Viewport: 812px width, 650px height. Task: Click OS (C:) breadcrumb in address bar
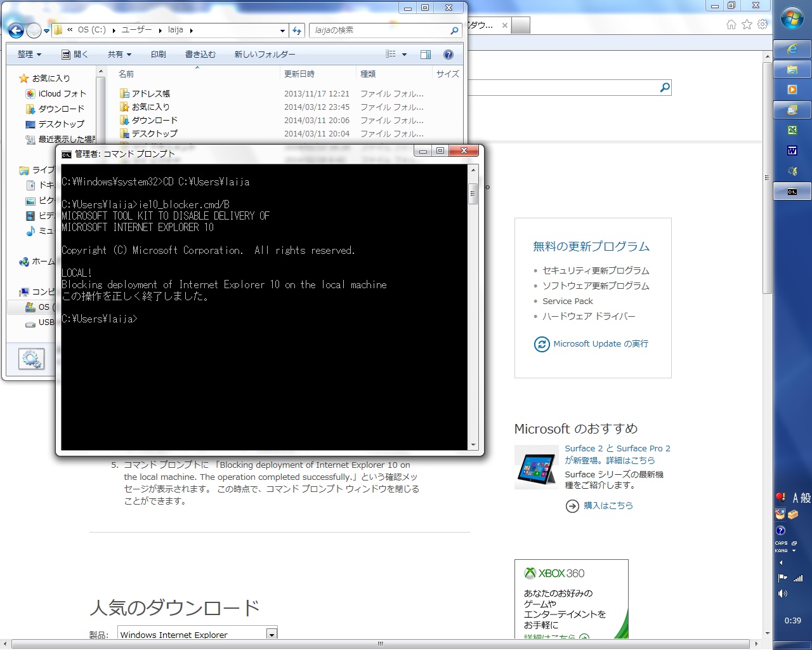(x=92, y=30)
